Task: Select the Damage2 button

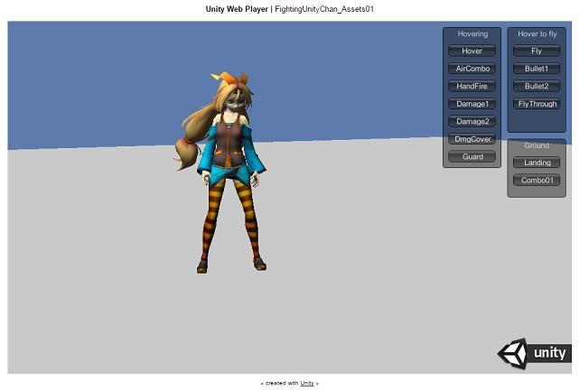Action: coord(472,121)
